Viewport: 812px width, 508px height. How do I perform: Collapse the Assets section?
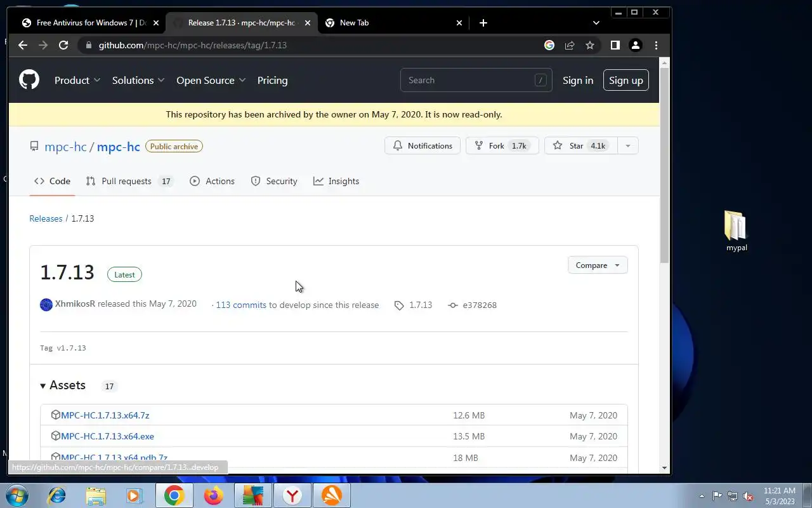(x=62, y=385)
